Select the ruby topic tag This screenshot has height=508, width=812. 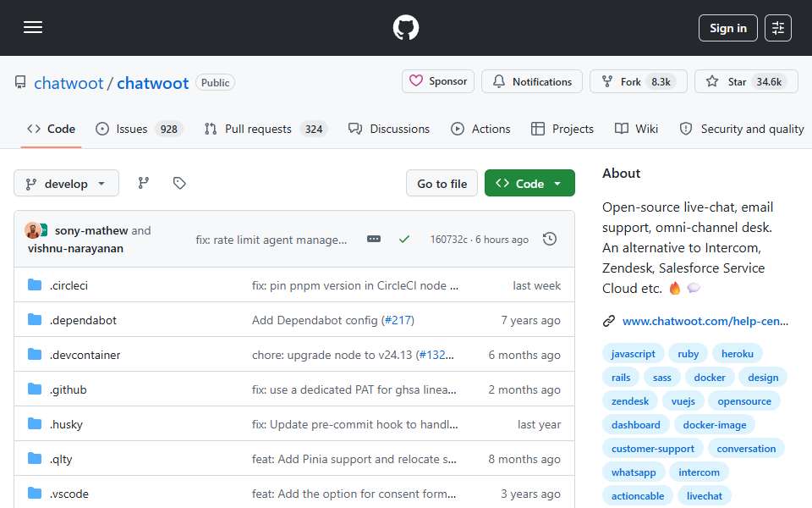(x=689, y=354)
